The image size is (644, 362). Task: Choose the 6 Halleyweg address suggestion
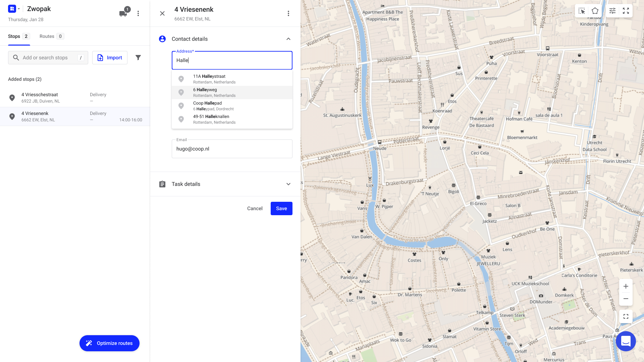click(232, 92)
